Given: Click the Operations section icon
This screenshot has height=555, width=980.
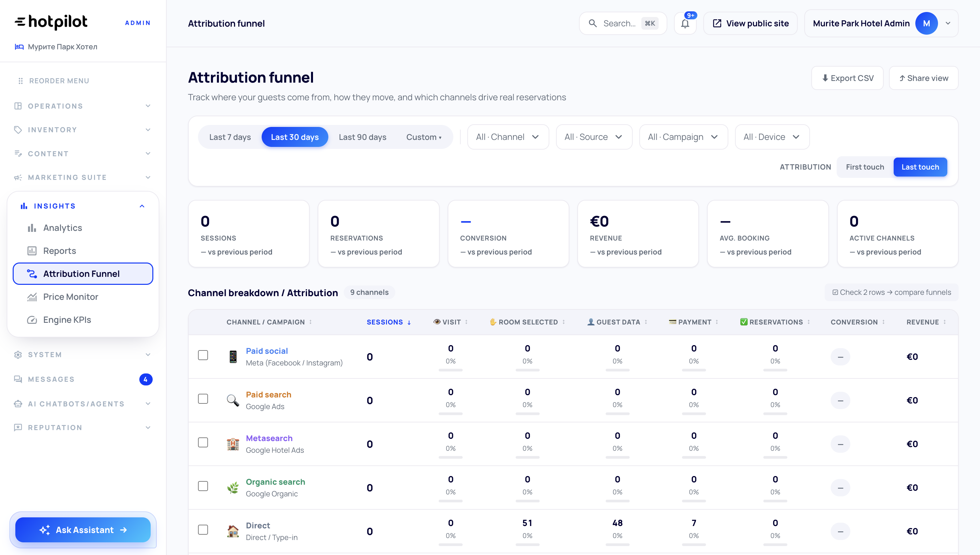Looking at the screenshot, I should click(x=18, y=106).
